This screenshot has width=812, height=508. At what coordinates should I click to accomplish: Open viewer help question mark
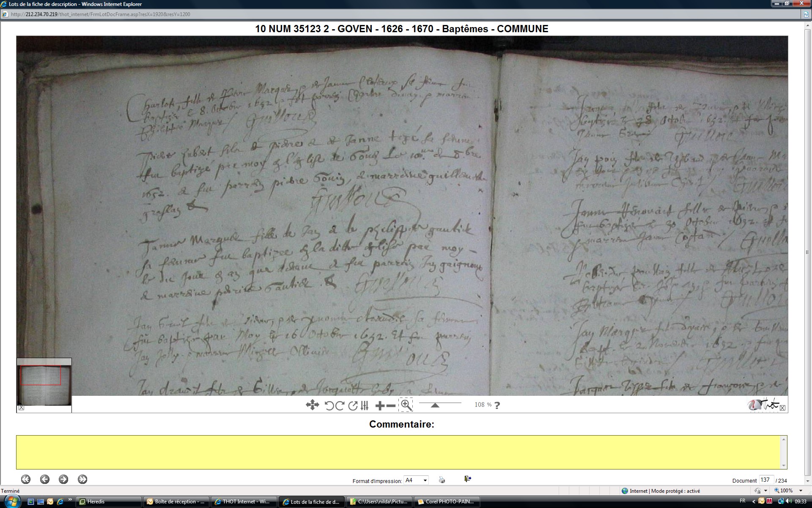pyautogui.click(x=497, y=405)
